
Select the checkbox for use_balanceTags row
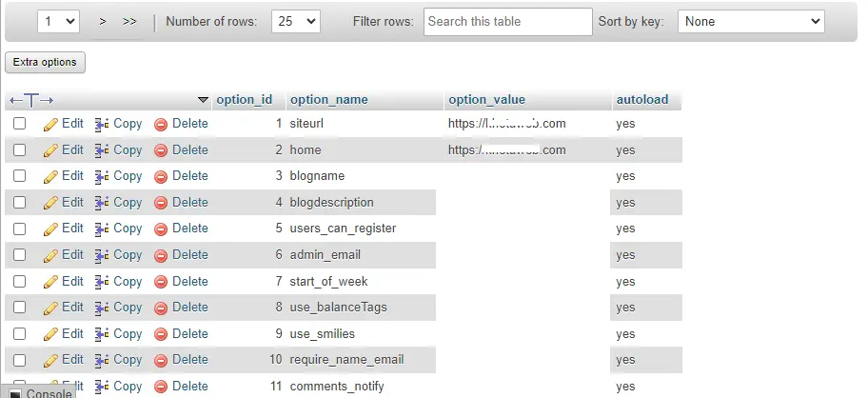point(20,308)
